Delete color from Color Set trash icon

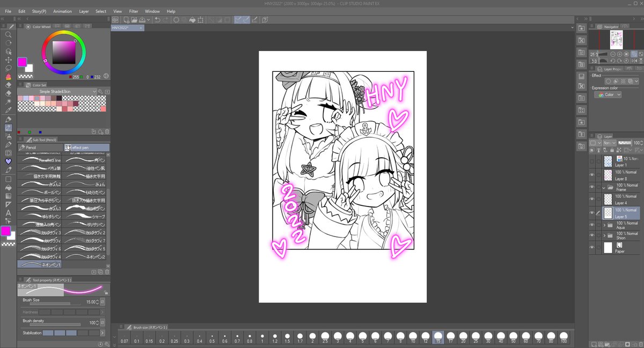pyautogui.click(x=107, y=131)
